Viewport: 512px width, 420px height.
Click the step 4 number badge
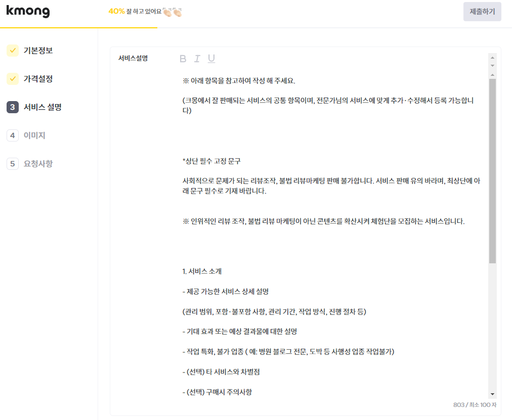coord(13,135)
